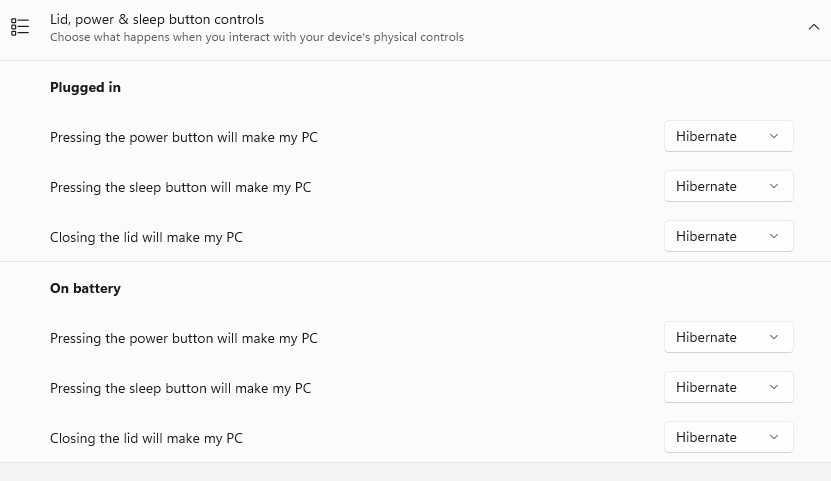Image resolution: width=831 pixels, height=481 pixels.
Task: Click chevron arrow in On battery power button dropdown
Action: [774, 337]
